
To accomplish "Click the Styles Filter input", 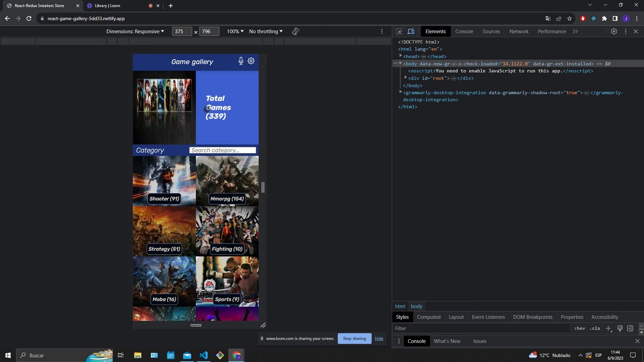I will (482, 328).
